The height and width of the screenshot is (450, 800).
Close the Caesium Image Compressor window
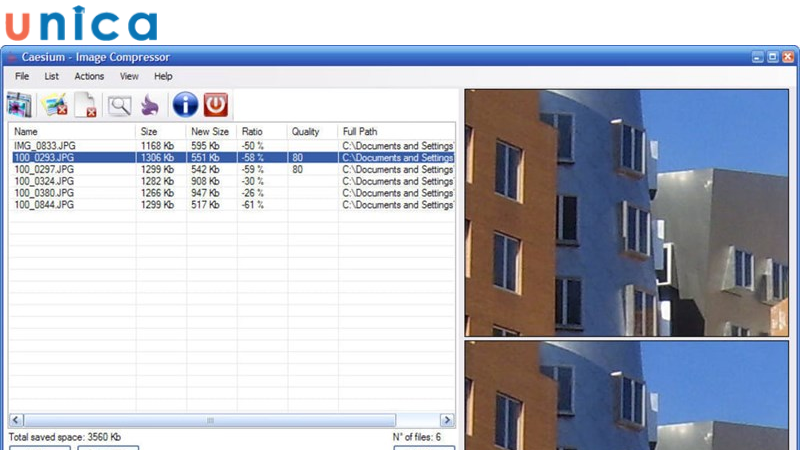point(788,57)
